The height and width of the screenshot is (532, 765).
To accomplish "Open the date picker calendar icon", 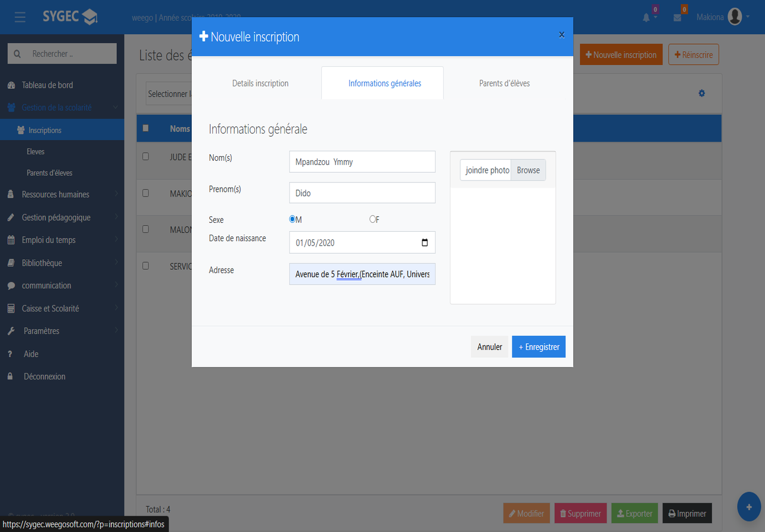I will click(x=425, y=242).
